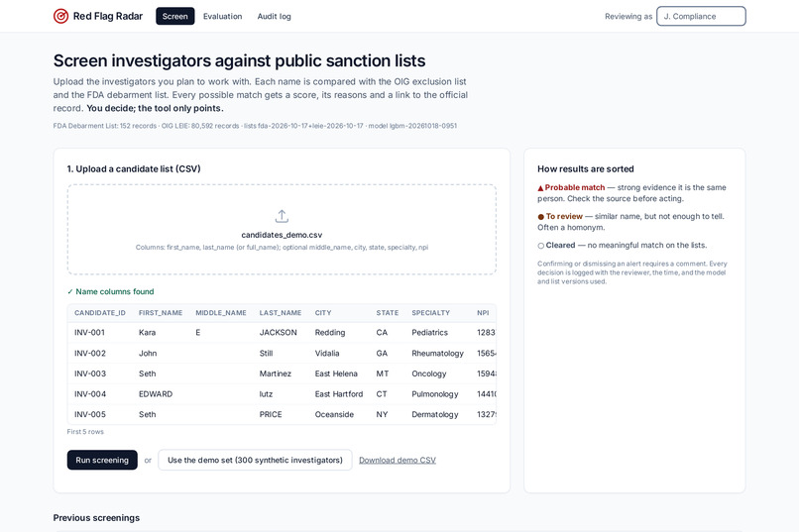Click the Rheumatology specialty cell

point(438,354)
